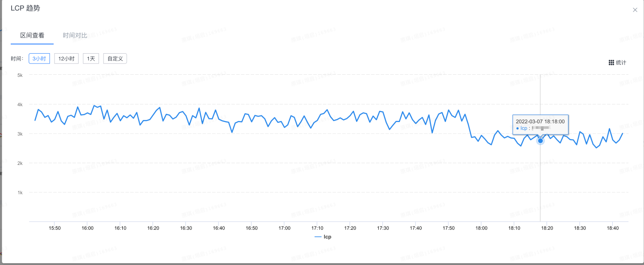Select the 1天 time range

pyautogui.click(x=91, y=58)
